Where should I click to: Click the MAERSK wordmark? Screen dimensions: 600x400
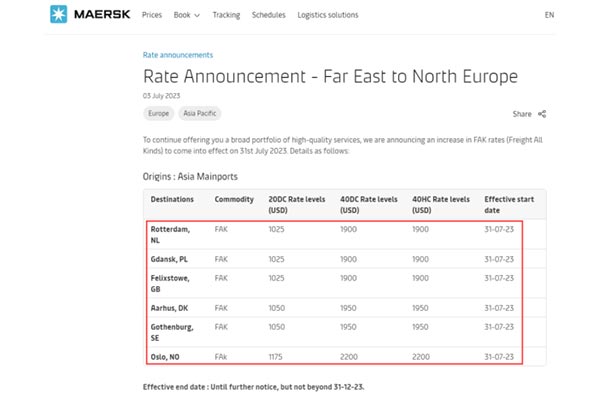pyautogui.click(x=102, y=15)
